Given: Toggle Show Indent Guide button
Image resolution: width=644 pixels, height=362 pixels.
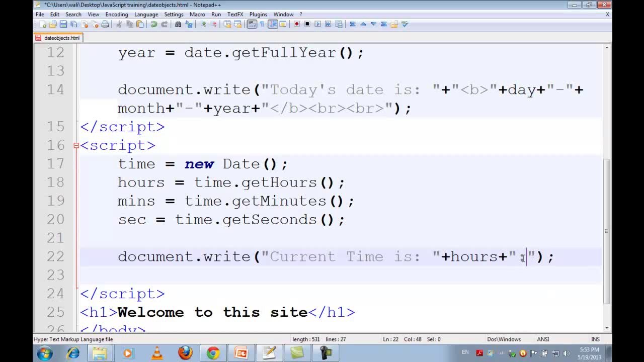Looking at the screenshot, I should click(x=273, y=24).
